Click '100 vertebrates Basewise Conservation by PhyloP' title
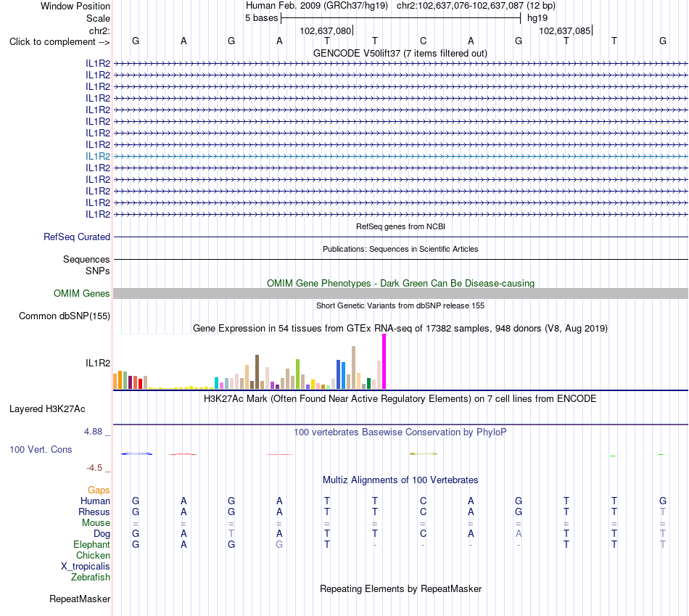 [400, 432]
